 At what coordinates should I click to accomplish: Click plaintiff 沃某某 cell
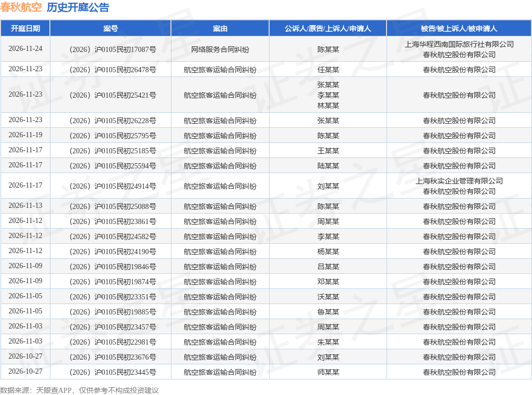(x=328, y=297)
